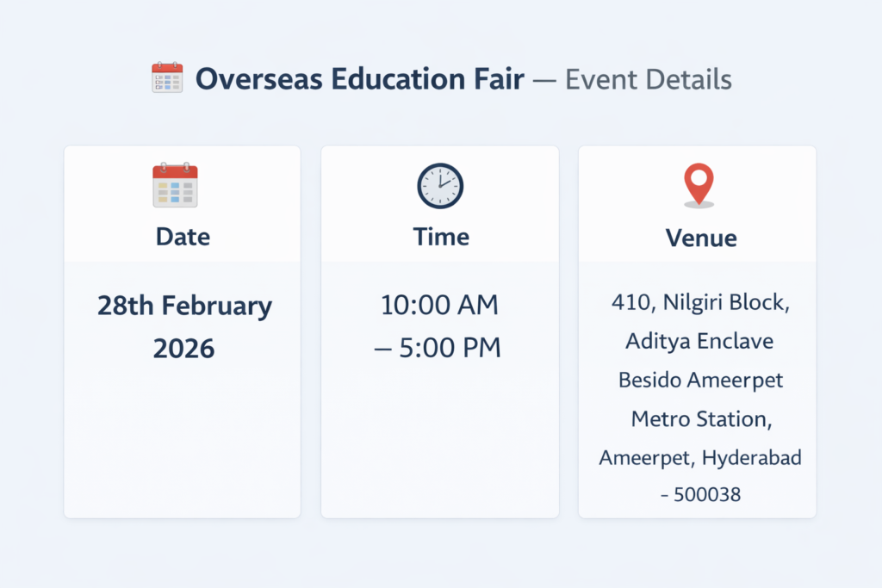Click the 5:00 PM end time

(446, 349)
